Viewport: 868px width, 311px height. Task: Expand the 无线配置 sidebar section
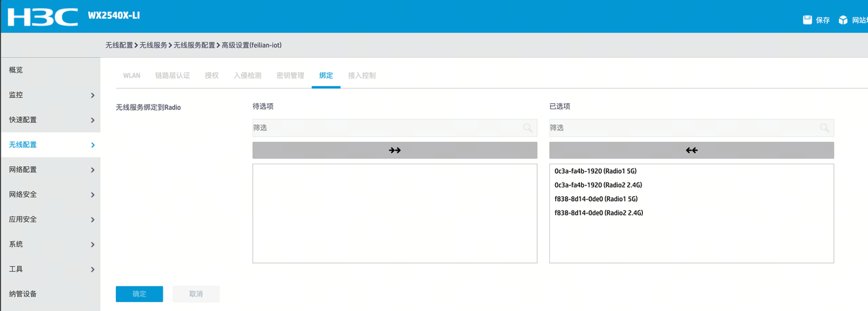click(50, 145)
